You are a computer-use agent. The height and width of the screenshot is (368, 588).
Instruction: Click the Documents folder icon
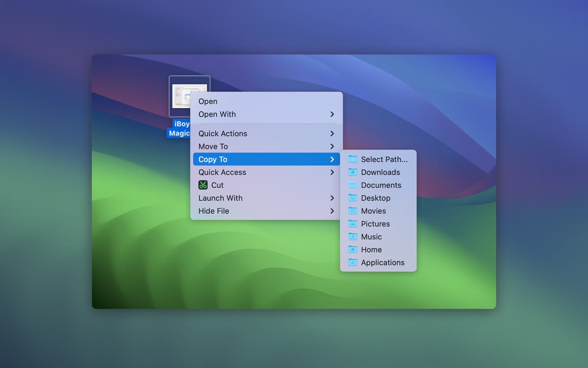click(353, 185)
